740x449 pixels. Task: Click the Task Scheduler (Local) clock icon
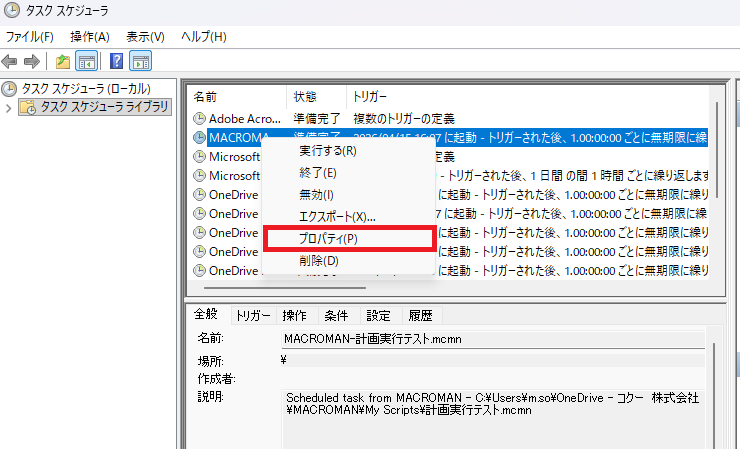[x=9, y=88]
